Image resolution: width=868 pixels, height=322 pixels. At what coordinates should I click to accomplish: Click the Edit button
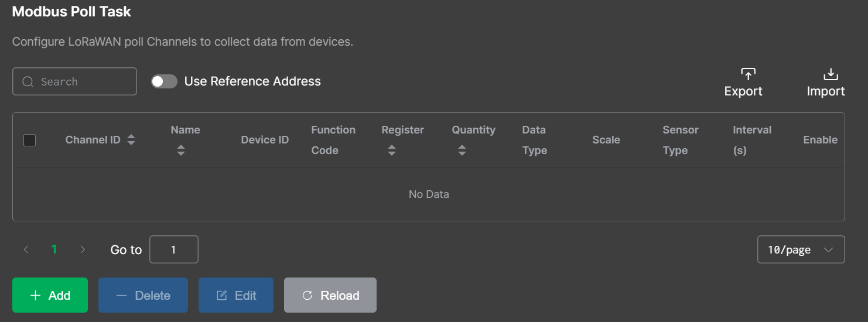236,295
